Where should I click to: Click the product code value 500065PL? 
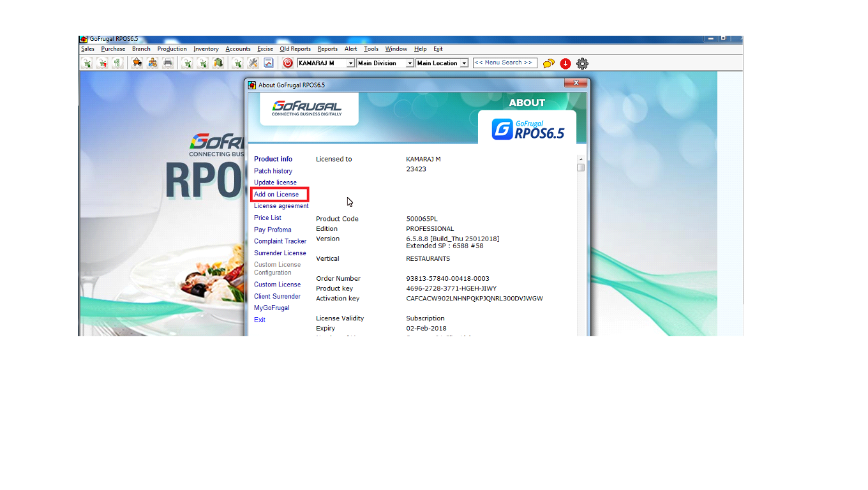click(422, 219)
